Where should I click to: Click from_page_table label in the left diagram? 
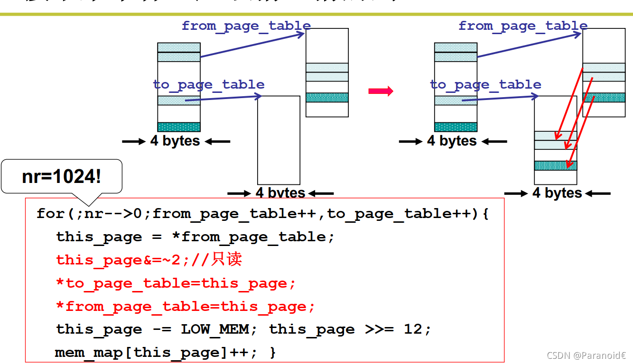pos(246,26)
